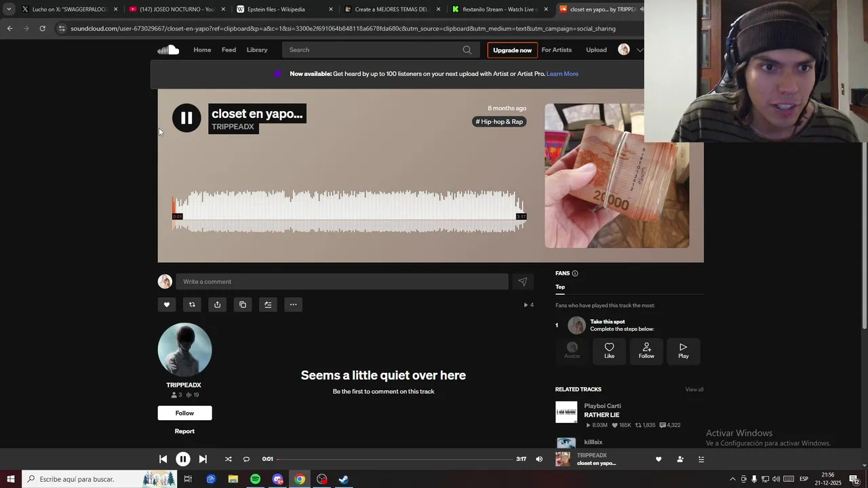Share the track via the share icon
This screenshot has height=488, width=868.
pyautogui.click(x=217, y=305)
